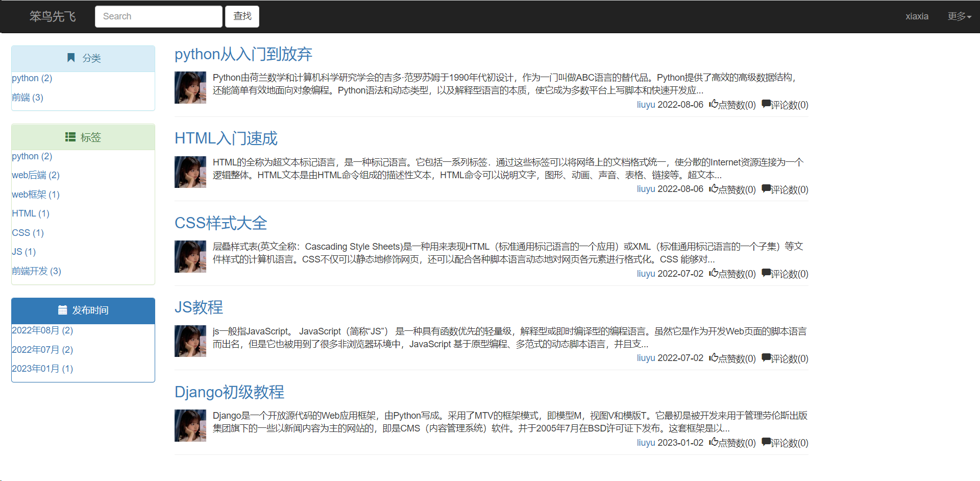Click the 标签 panel heading text
This screenshot has height=481, width=980.
pos(91,137)
